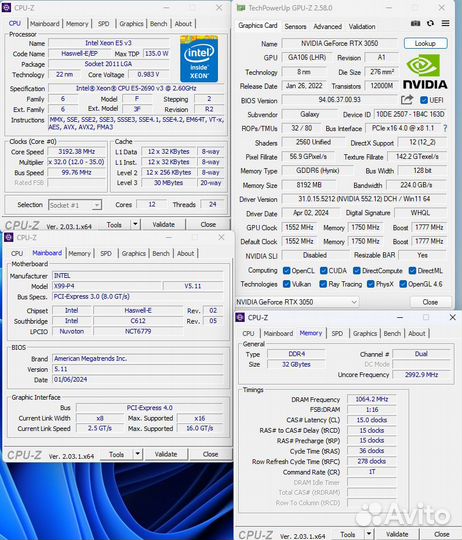The width and height of the screenshot is (462, 540).
Task: Switch to Mainboard tab in top CPU-Z window
Action: tap(45, 24)
